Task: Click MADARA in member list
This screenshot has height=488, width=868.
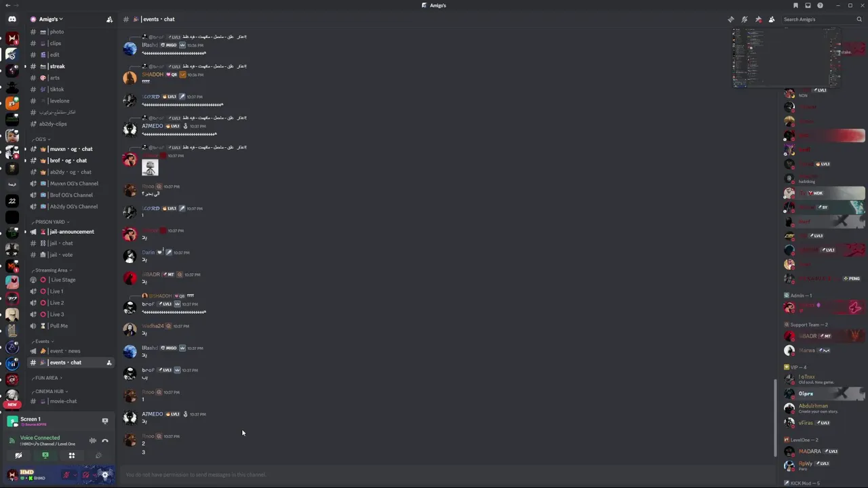Action: point(824,451)
